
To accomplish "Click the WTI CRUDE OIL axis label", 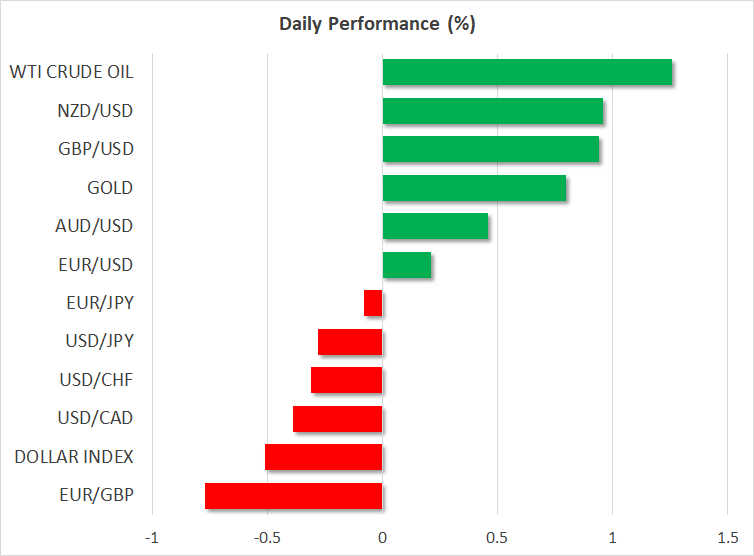I will (x=71, y=72).
